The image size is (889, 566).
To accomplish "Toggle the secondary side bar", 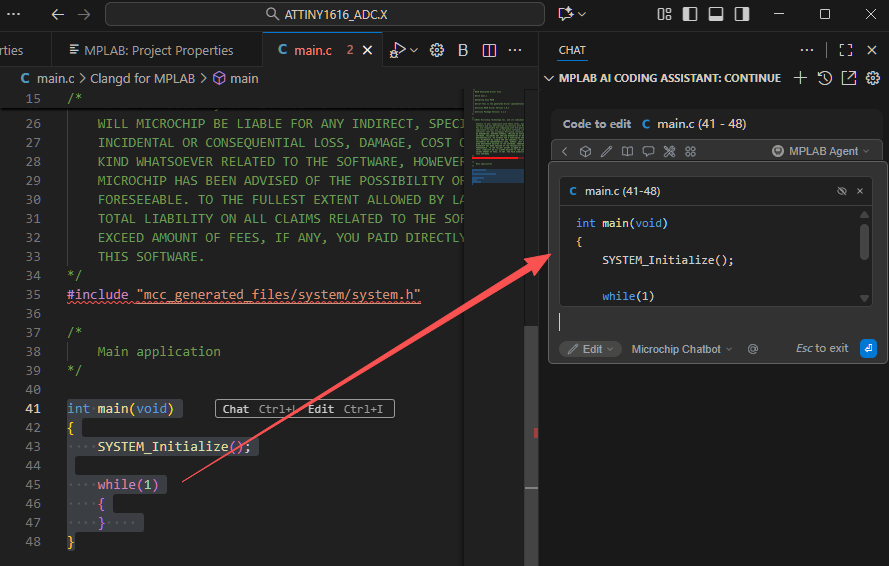I will 742,14.
